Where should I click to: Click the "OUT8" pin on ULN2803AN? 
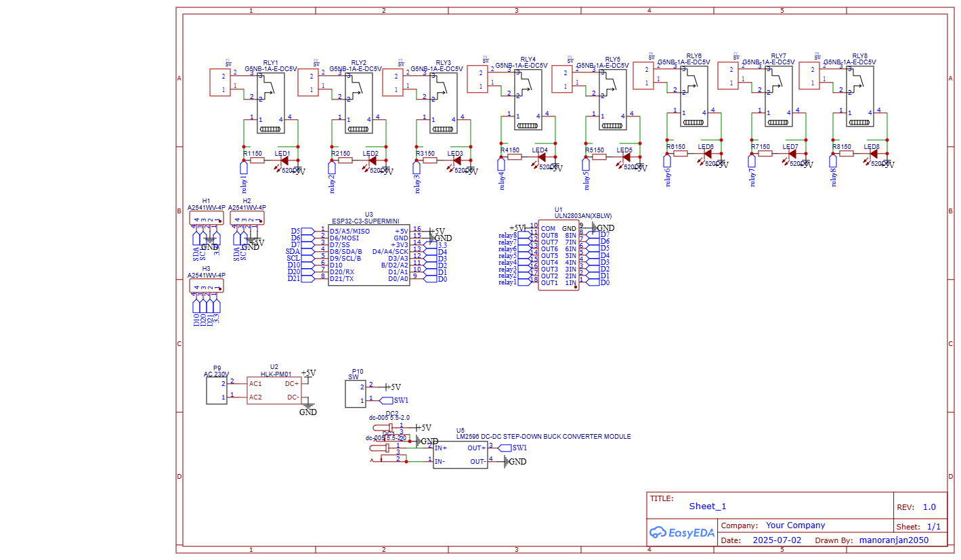click(x=549, y=235)
